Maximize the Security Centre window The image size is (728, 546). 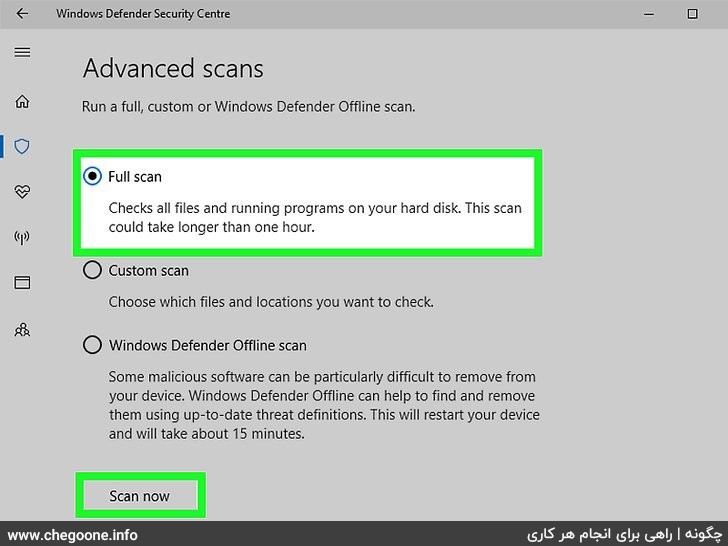pyautogui.click(x=692, y=14)
